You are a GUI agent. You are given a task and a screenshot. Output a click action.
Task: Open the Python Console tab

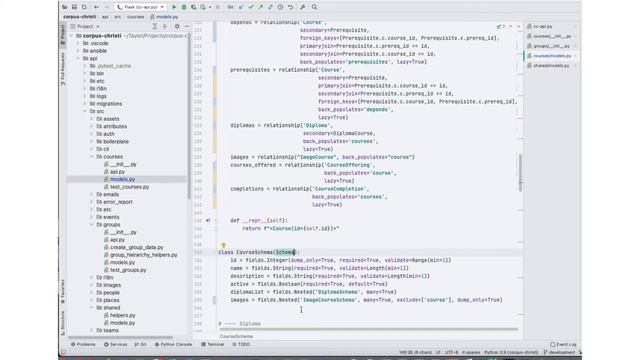click(173, 344)
